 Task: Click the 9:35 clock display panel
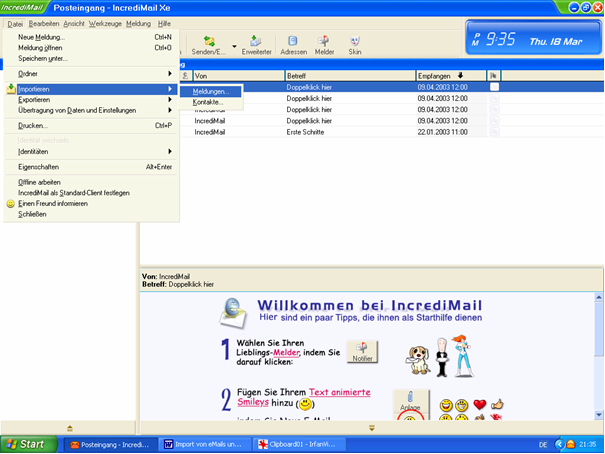coord(534,38)
